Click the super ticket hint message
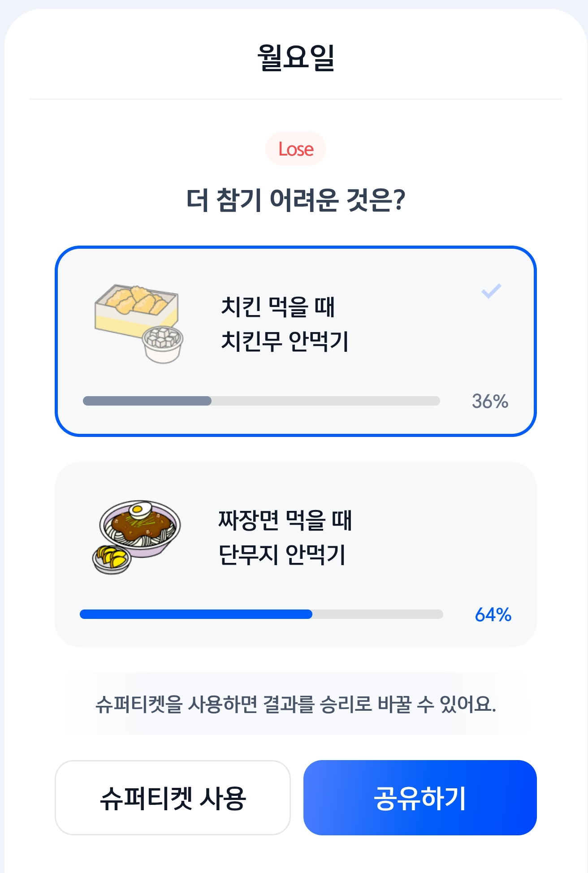 296,704
